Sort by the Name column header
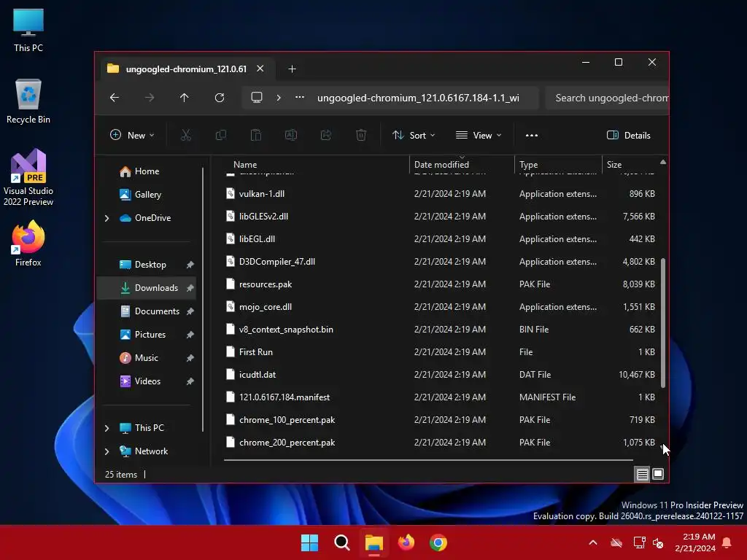This screenshot has height=560, width=747. (x=317, y=164)
